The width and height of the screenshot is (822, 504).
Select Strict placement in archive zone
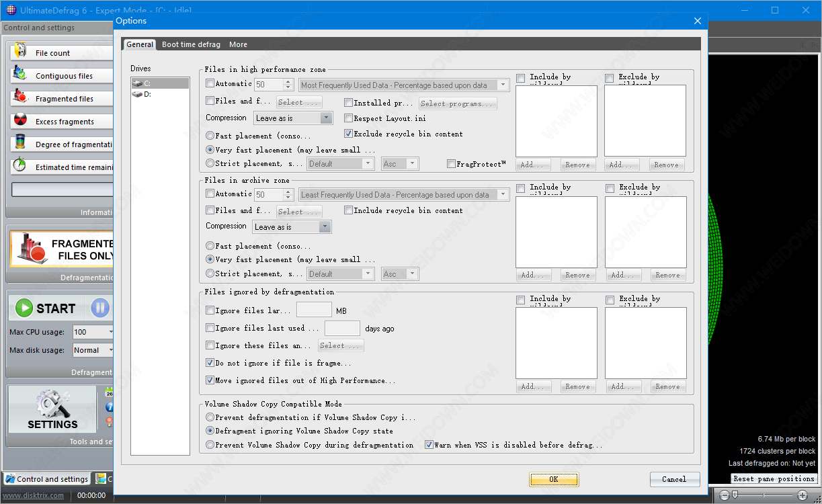(x=210, y=274)
